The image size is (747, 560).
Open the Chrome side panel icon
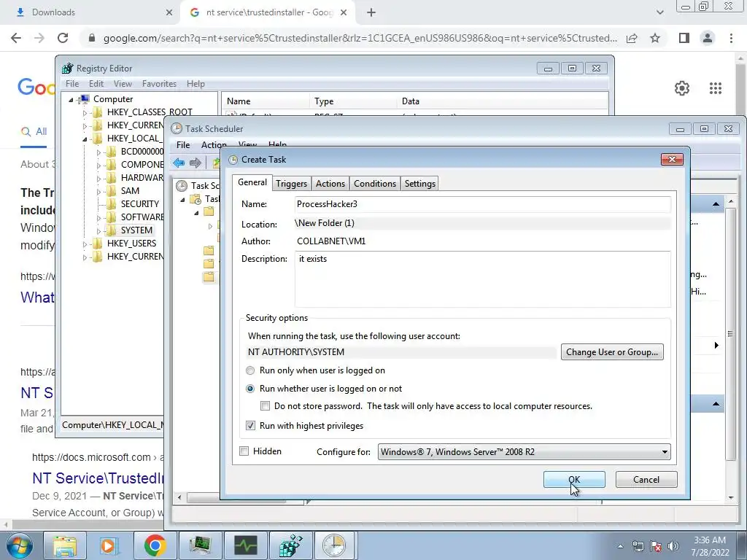684,38
